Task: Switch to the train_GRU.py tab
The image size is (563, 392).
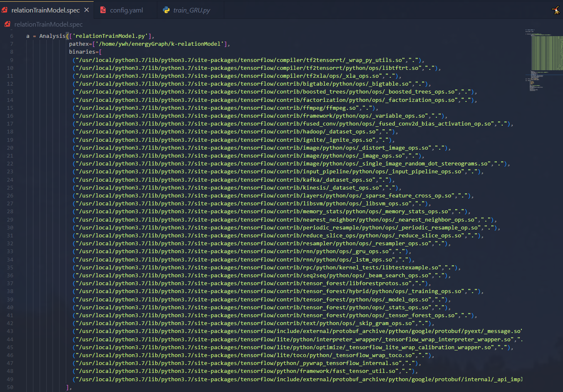Action: coord(191,10)
